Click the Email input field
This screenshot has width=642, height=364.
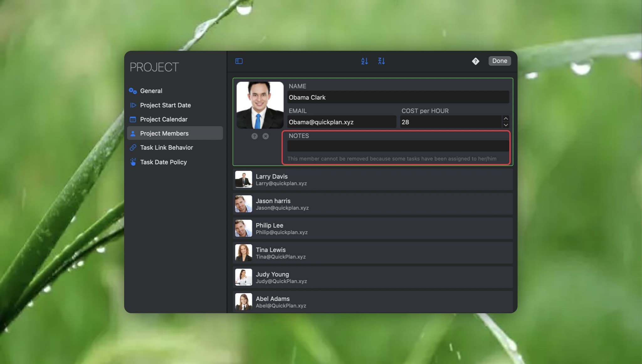pyautogui.click(x=341, y=122)
